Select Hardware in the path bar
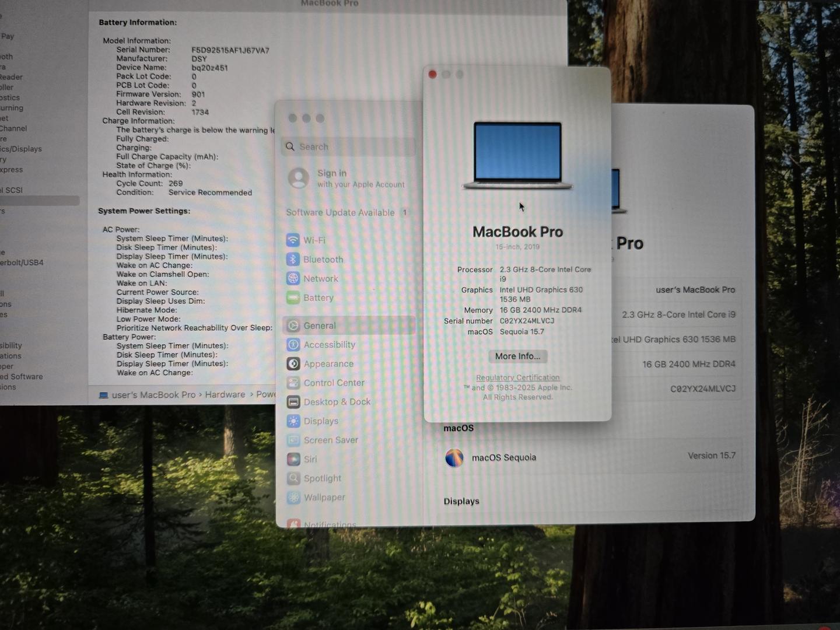Viewport: 840px width, 630px height. point(225,395)
